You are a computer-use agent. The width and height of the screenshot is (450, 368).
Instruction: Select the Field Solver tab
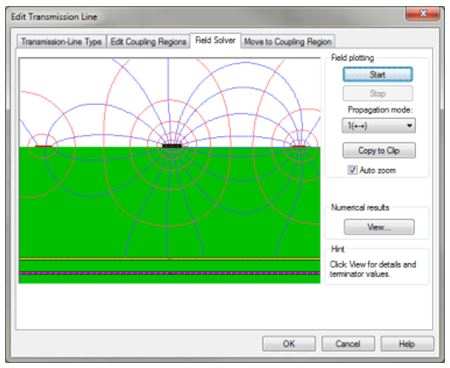coord(215,40)
